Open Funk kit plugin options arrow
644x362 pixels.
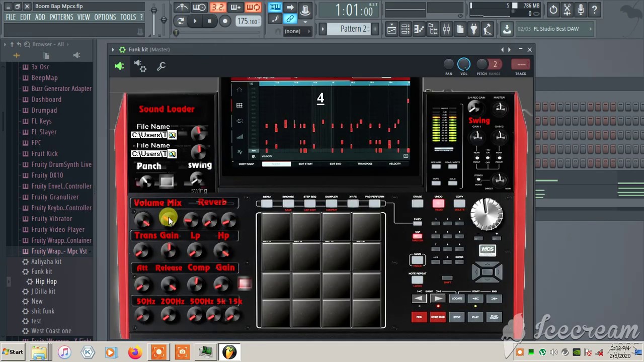pos(113,49)
